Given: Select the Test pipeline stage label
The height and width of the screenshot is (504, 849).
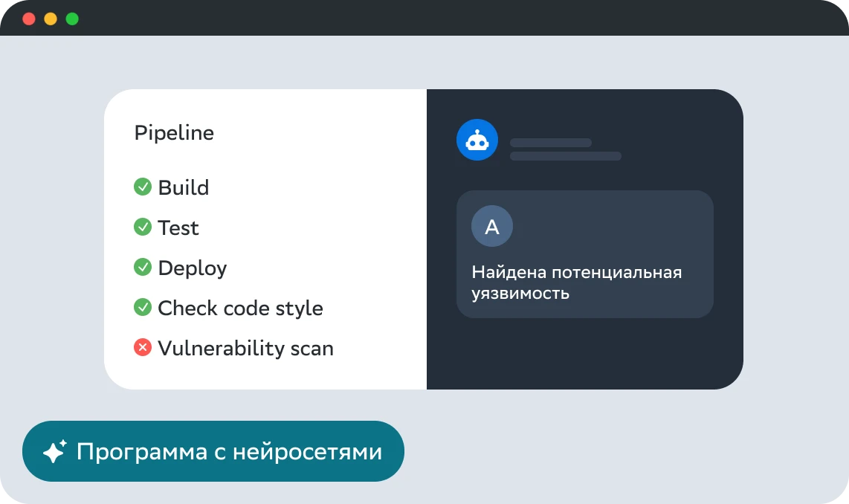Looking at the screenshot, I should tap(178, 227).
